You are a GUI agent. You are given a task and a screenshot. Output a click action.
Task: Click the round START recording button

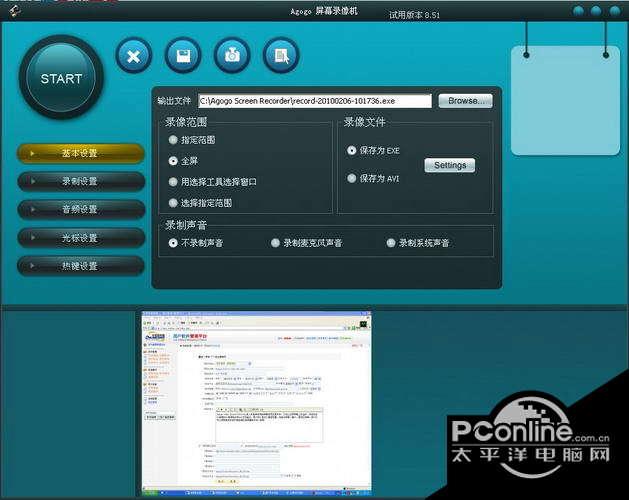(x=61, y=78)
